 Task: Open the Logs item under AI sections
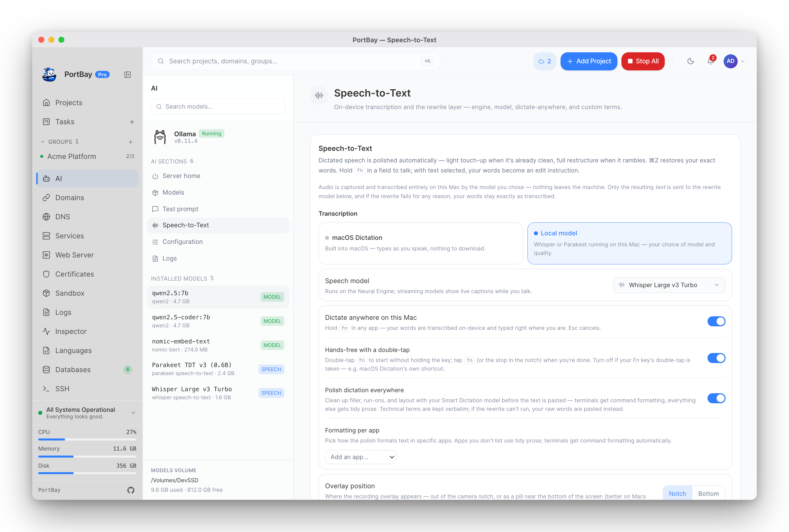tap(218, 258)
